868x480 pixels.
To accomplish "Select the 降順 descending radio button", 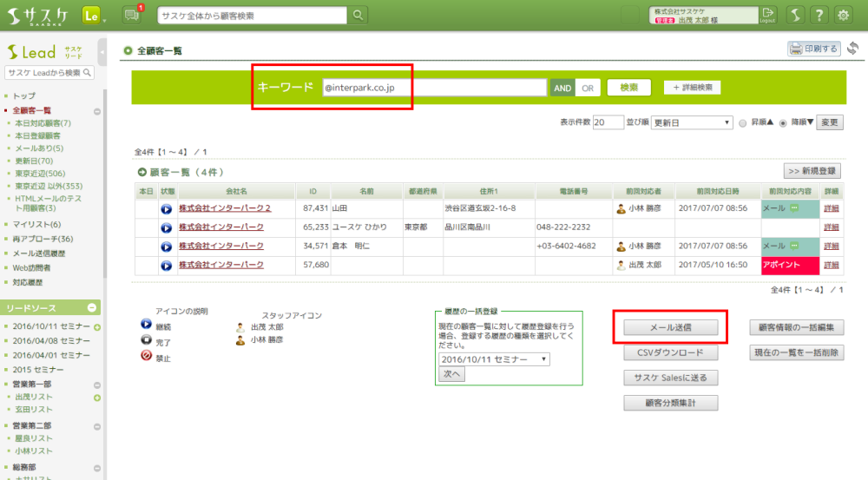I will click(x=783, y=123).
